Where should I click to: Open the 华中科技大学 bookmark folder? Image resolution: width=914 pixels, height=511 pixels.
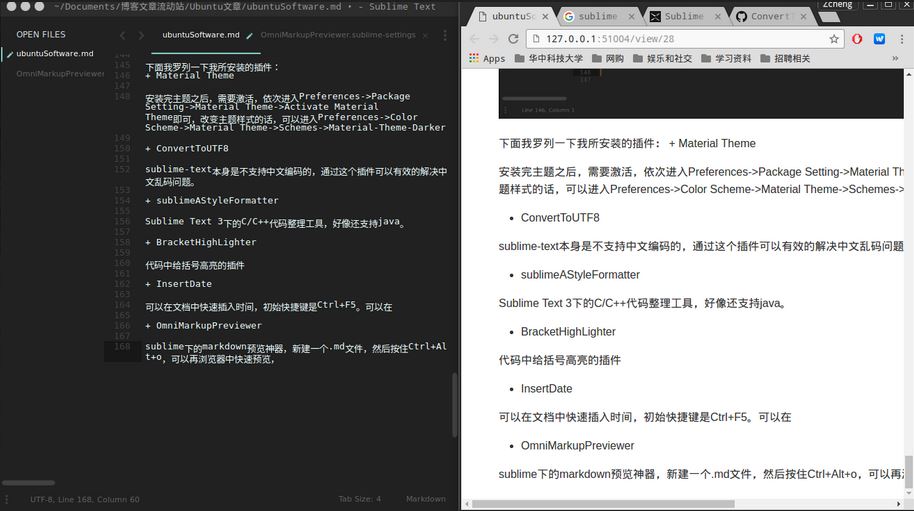[549, 59]
